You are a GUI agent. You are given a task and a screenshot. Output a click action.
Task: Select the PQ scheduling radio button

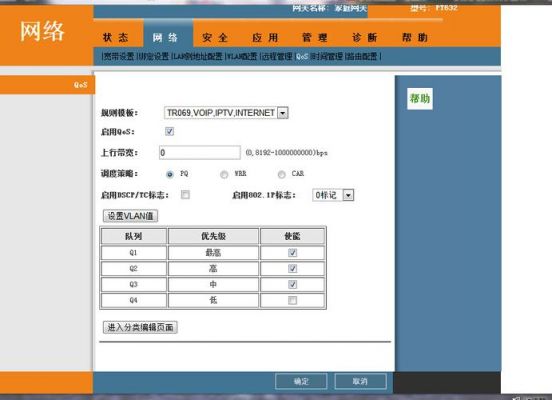click(170, 174)
